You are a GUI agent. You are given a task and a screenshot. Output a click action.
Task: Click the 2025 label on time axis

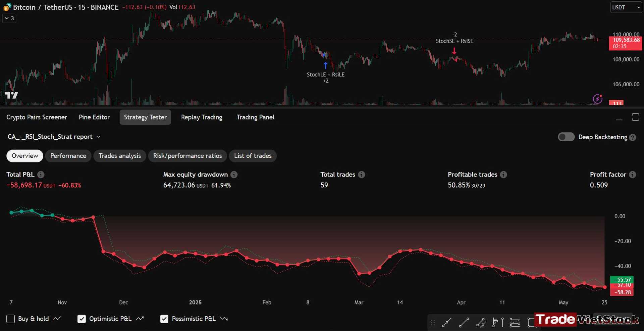pos(195,302)
